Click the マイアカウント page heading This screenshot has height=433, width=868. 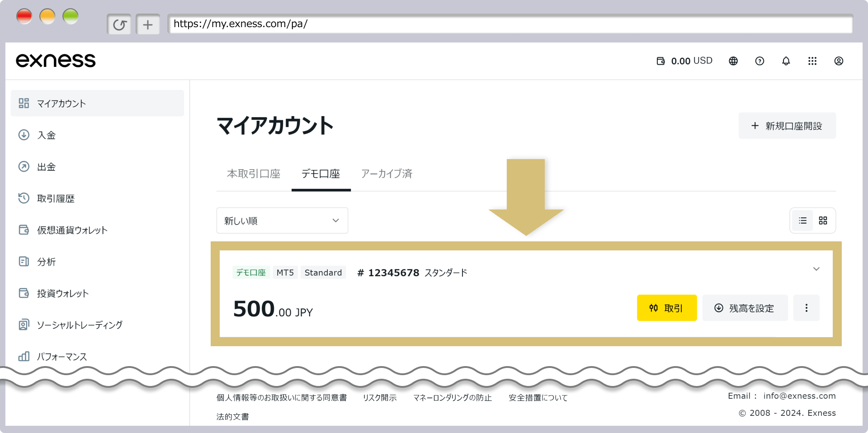[275, 126]
